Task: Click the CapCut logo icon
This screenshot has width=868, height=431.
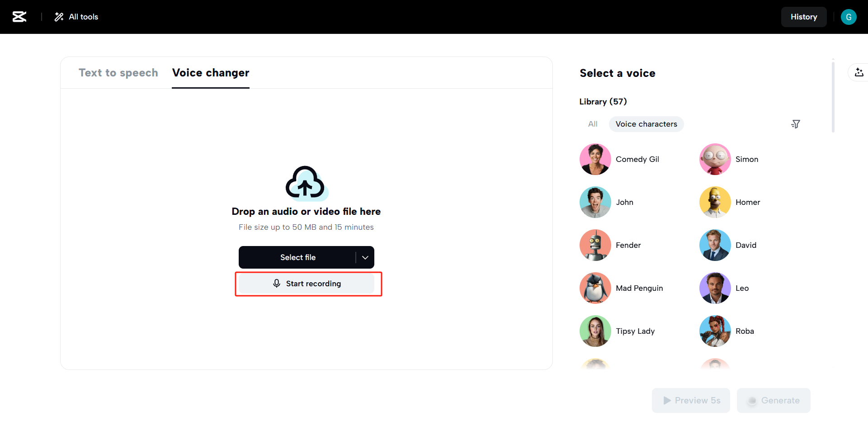Action: (19, 17)
